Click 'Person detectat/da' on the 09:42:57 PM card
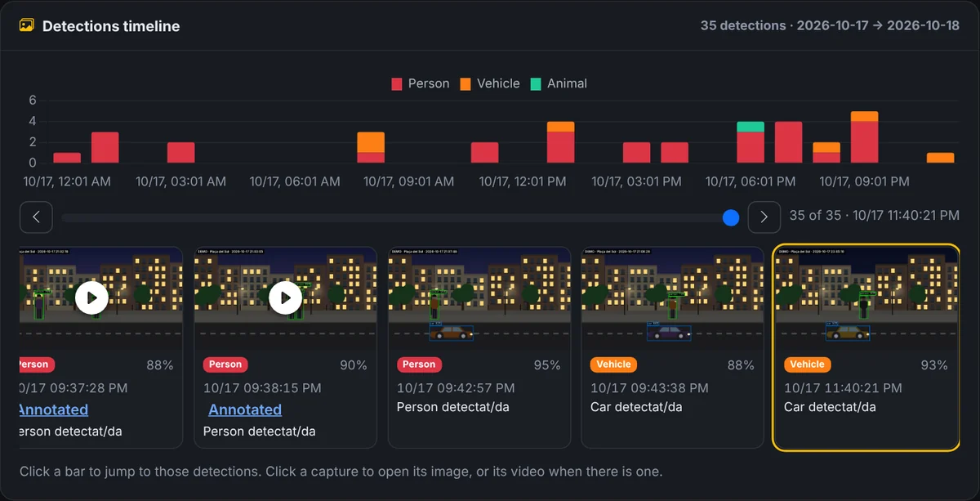This screenshot has width=980, height=501. (453, 407)
